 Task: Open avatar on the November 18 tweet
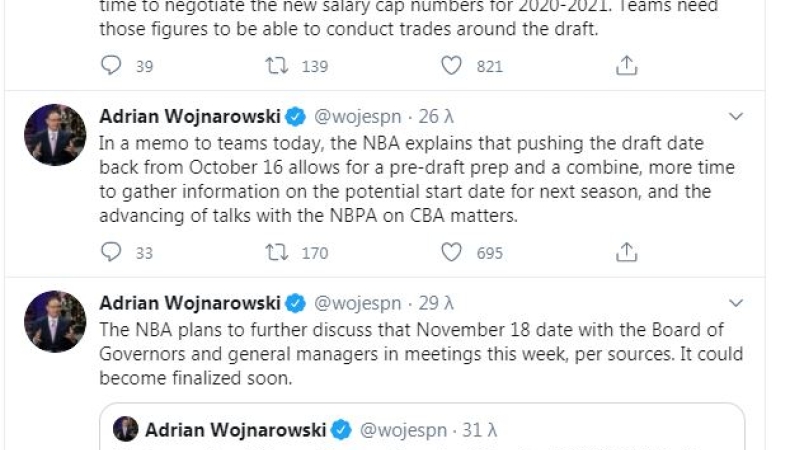pyautogui.click(x=55, y=321)
